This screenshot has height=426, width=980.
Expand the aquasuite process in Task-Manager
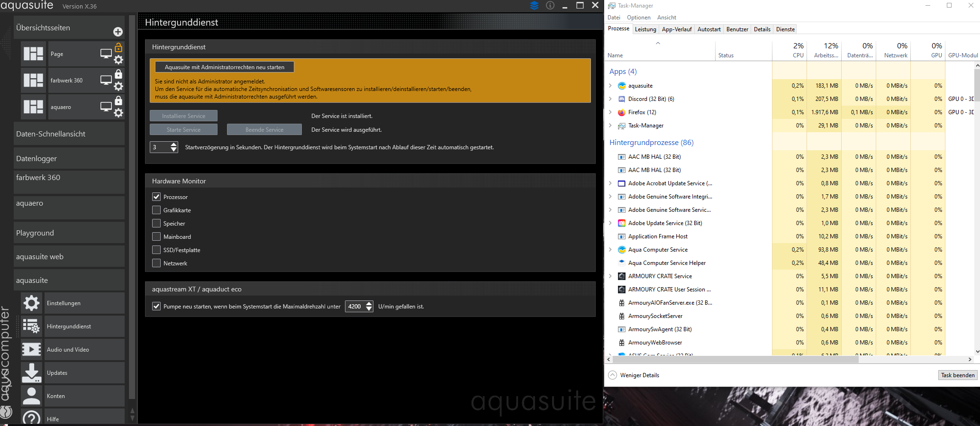pos(610,86)
